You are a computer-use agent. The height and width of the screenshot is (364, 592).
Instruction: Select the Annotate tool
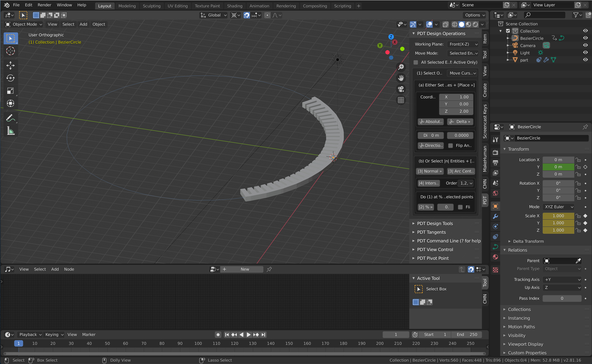(10, 118)
